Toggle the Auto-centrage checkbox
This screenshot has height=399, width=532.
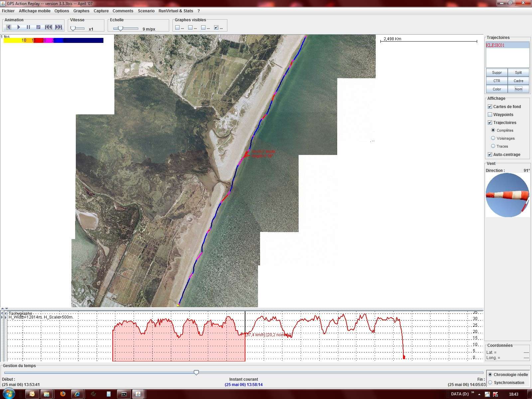(x=490, y=155)
